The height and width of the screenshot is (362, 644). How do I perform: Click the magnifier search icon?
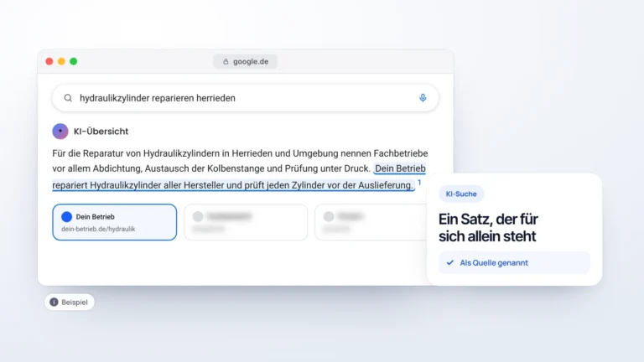(x=68, y=98)
